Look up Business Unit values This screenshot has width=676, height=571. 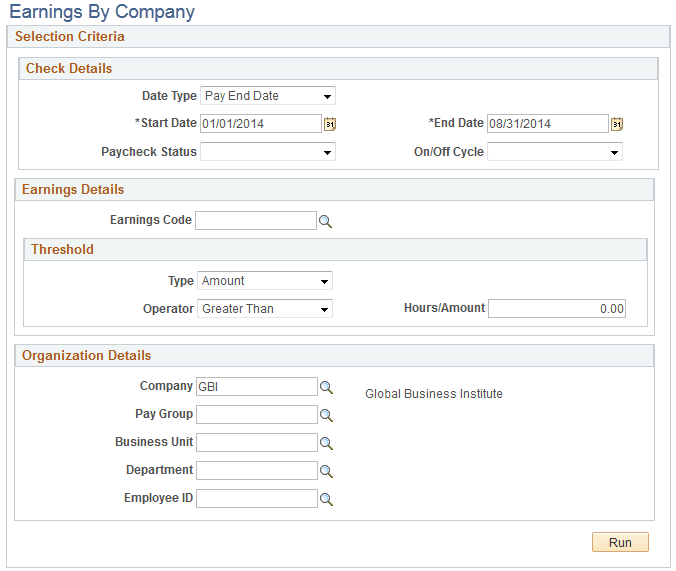point(325,443)
